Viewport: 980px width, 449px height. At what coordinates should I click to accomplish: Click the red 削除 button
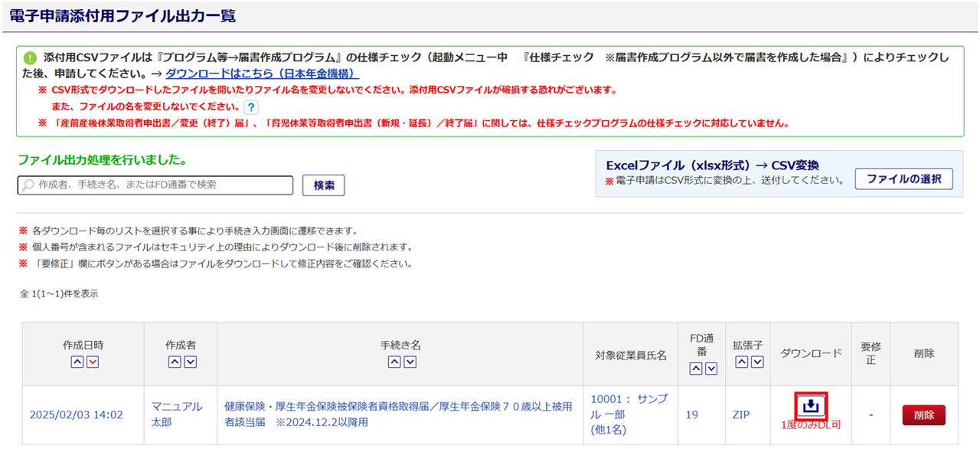(x=924, y=415)
